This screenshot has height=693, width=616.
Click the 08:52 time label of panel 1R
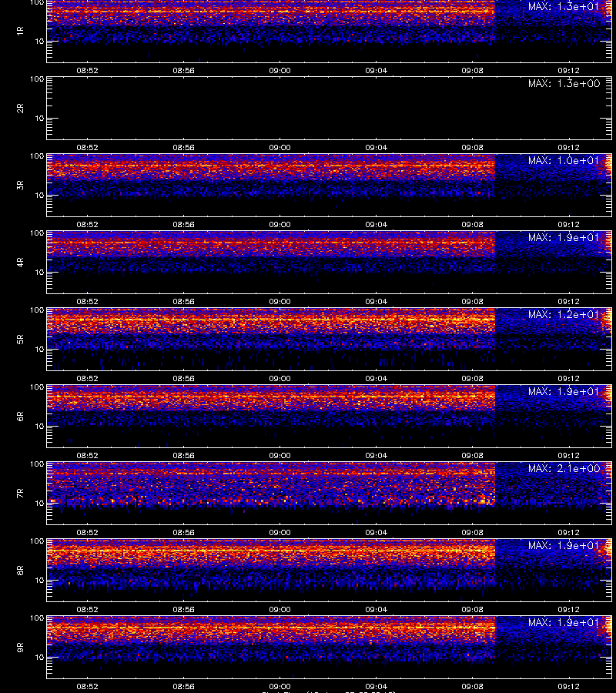[88, 71]
